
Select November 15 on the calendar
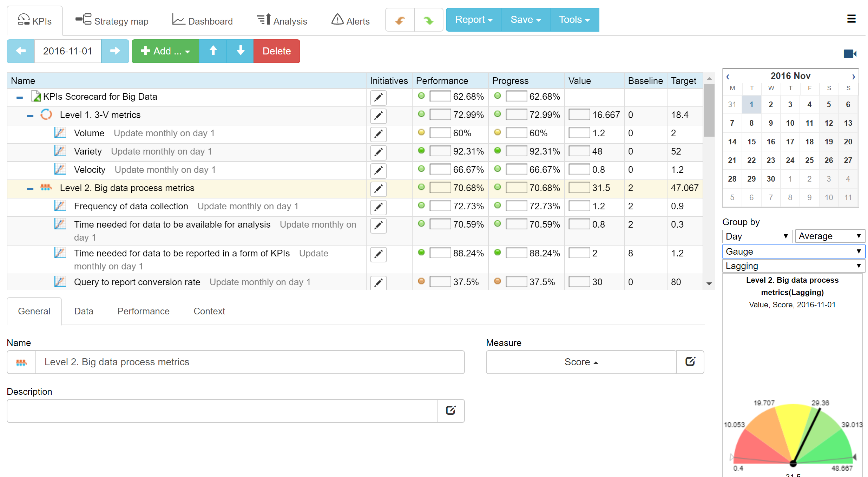coord(751,142)
